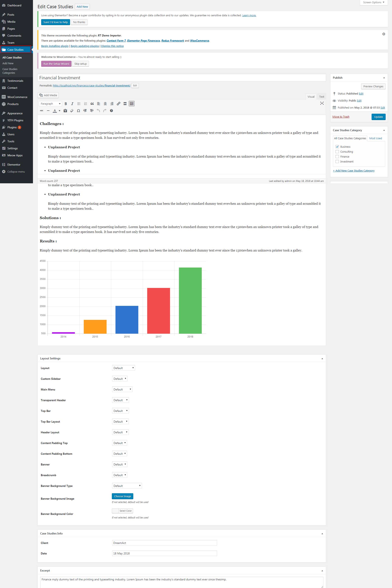Screen dimensions: 392x588
Task: Open the special character Omega picker
Action: (x=78, y=111)
